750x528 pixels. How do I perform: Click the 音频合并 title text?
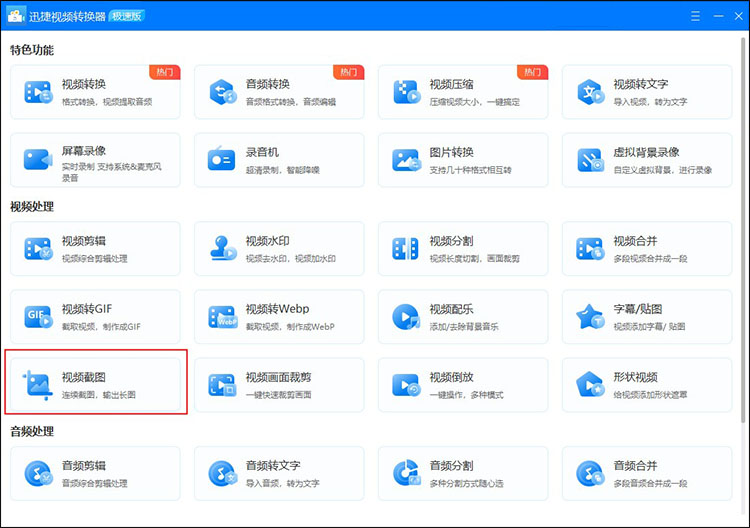[x=635, y=466]
